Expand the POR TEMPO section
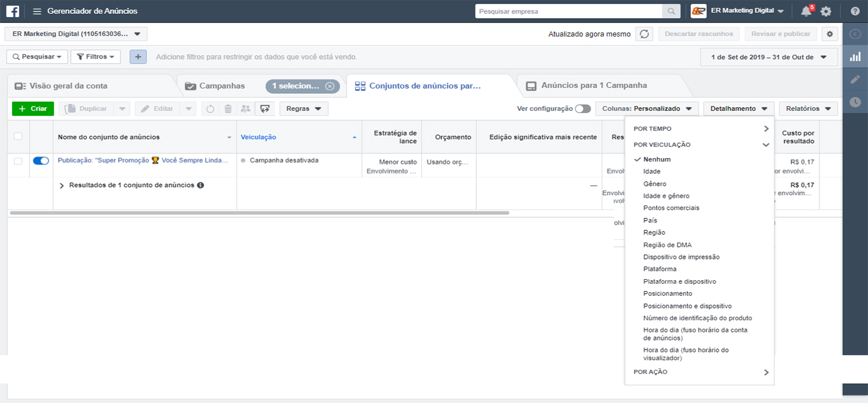The image size is (868, 403). (x=701, y=129)
